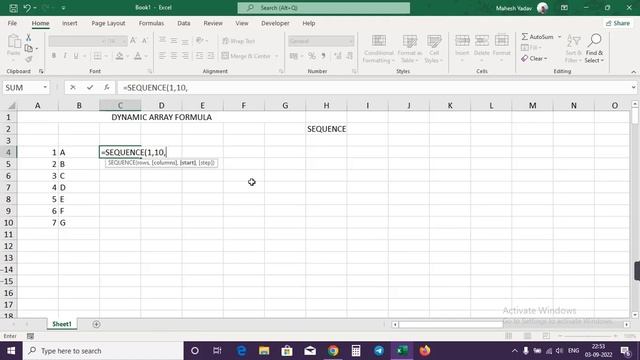Click the Cut scissors icon
Image resolution: width=640 pixels, height=360 pixels.
(x=29, y=38)
